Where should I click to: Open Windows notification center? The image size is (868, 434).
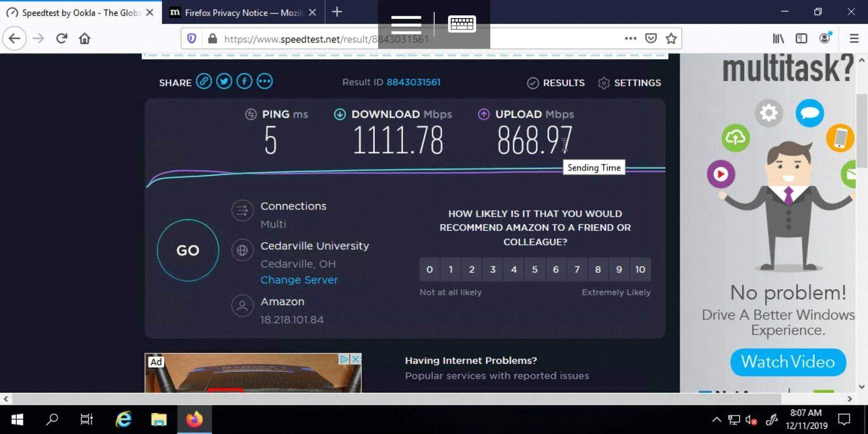pyautogui.click(x=844, y=420)
